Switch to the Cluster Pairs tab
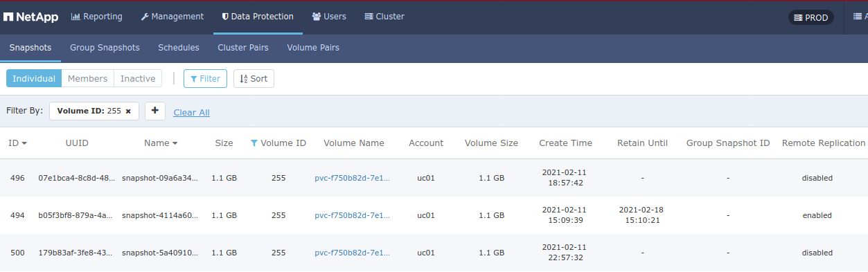The width and height of the screenshot is (868, 272). coord(243,48)
